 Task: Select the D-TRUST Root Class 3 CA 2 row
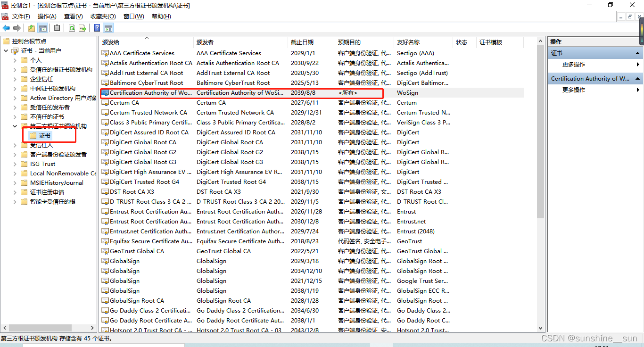312,202
